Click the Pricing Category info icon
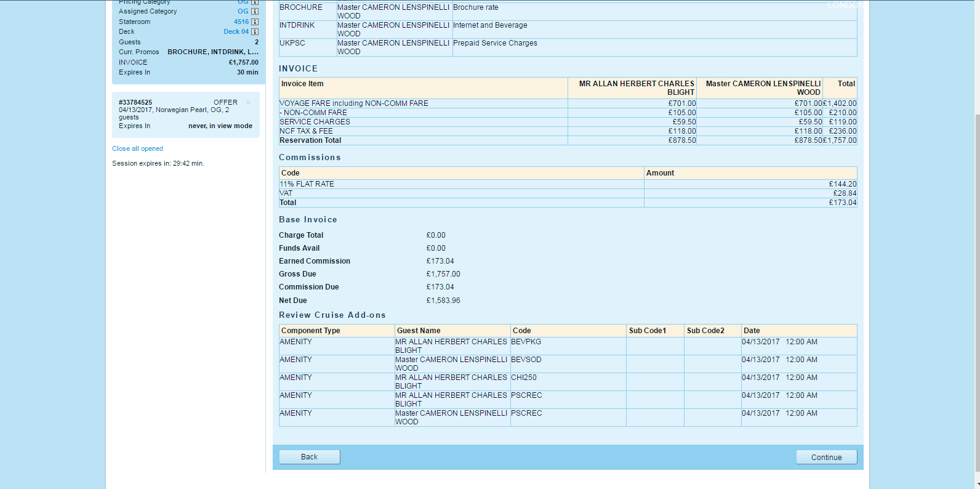 (x=255, y=2)
